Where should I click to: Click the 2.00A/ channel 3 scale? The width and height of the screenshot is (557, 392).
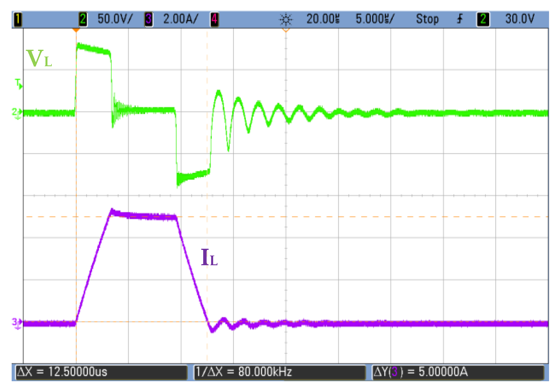pyautogui.click(x=180, y=19)
